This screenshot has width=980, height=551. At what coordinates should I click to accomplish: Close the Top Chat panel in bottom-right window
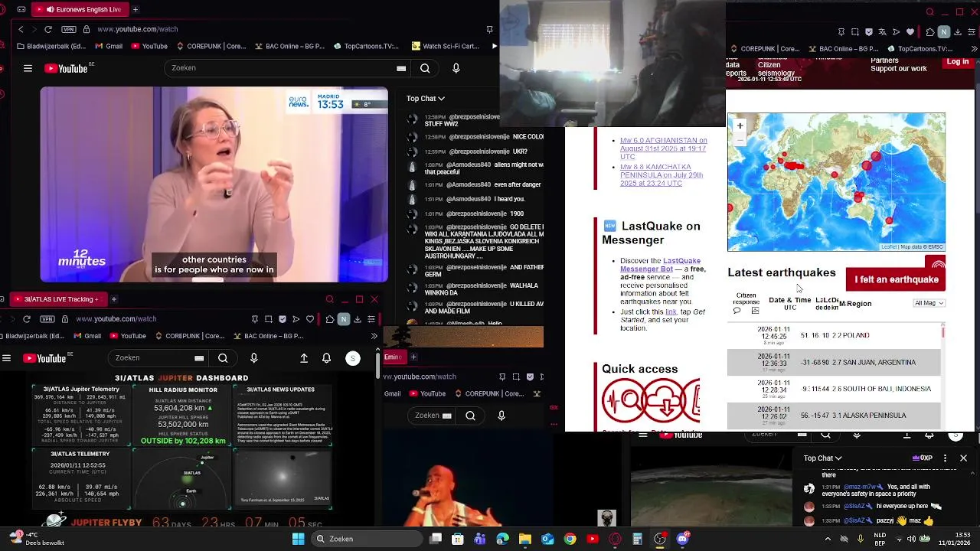point(963,458)
